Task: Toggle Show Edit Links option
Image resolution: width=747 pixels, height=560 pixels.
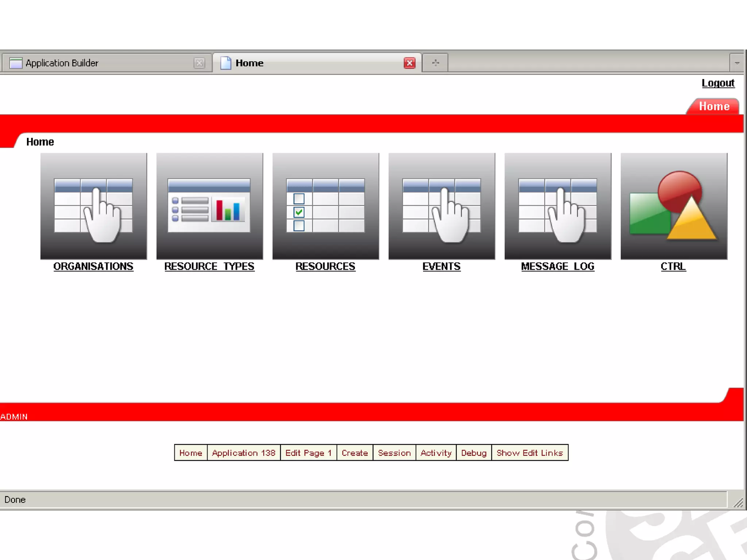Action: [529, 453]
